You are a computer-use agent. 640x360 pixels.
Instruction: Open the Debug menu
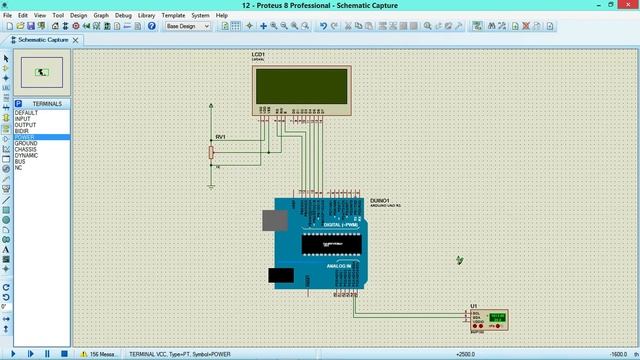click(123, 16)
